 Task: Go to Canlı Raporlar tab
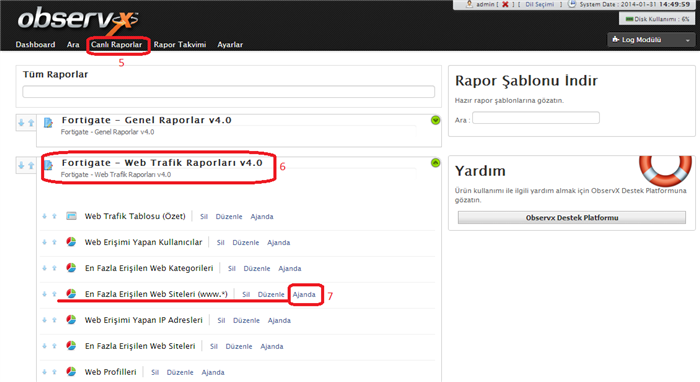point(117,45)
